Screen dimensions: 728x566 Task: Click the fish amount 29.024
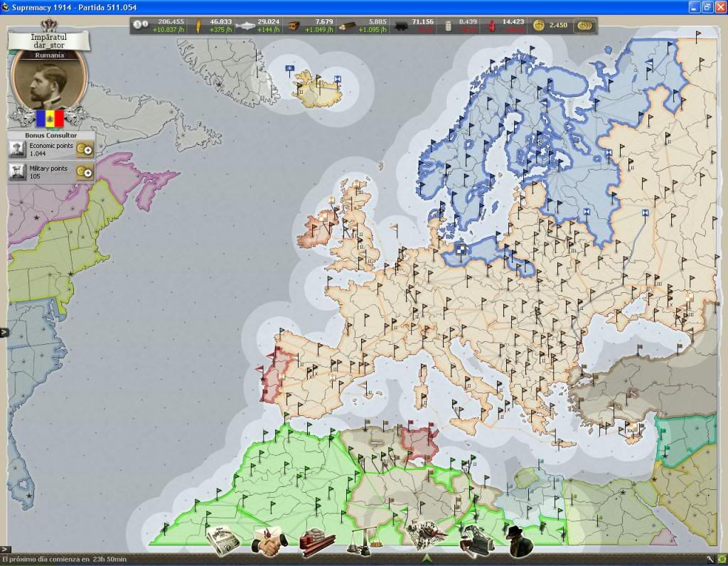(268, 21)
